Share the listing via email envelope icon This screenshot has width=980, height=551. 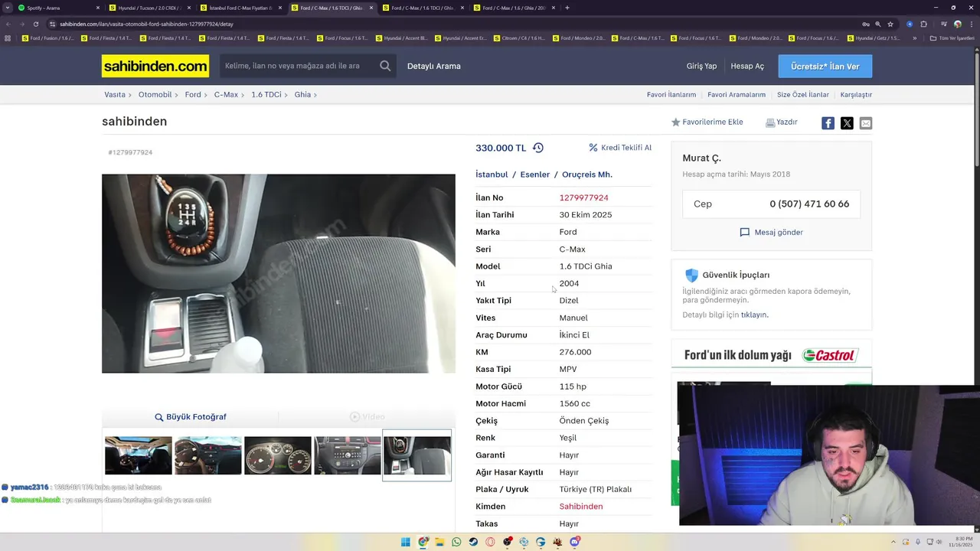click(865, 123)
